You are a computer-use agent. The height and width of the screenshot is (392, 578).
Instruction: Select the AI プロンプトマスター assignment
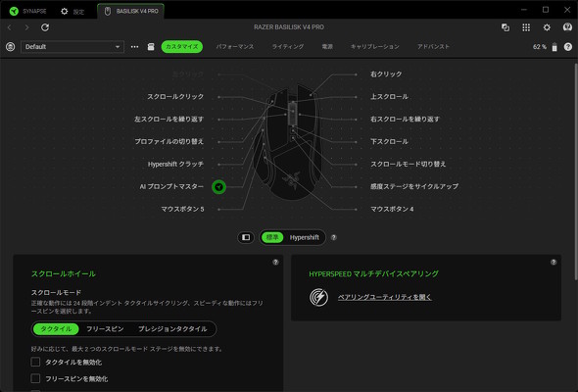(x=171, y=186)
